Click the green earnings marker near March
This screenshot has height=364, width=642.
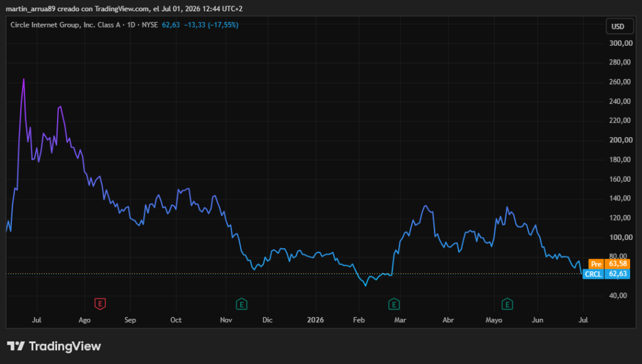[x=394, y=304]
